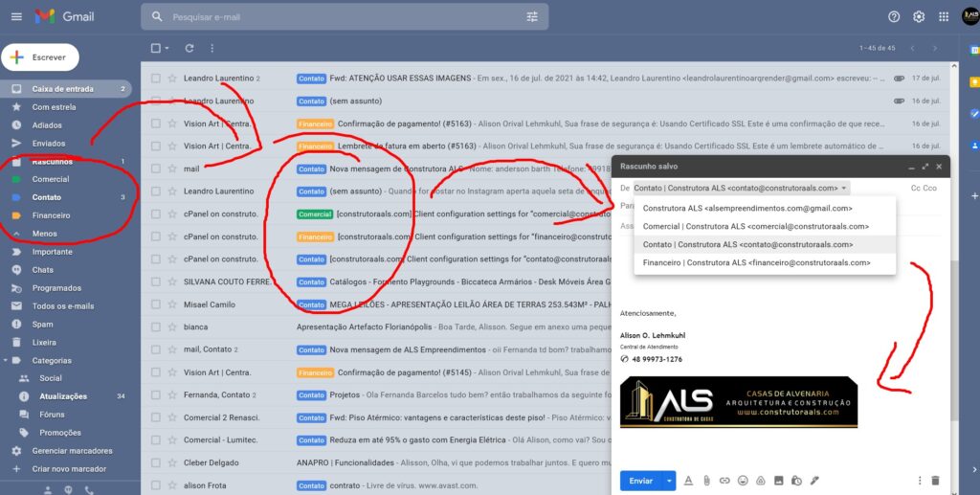Open Caixa de entrada folder
The image size is (980, 495).
click(x=66, y=89)
